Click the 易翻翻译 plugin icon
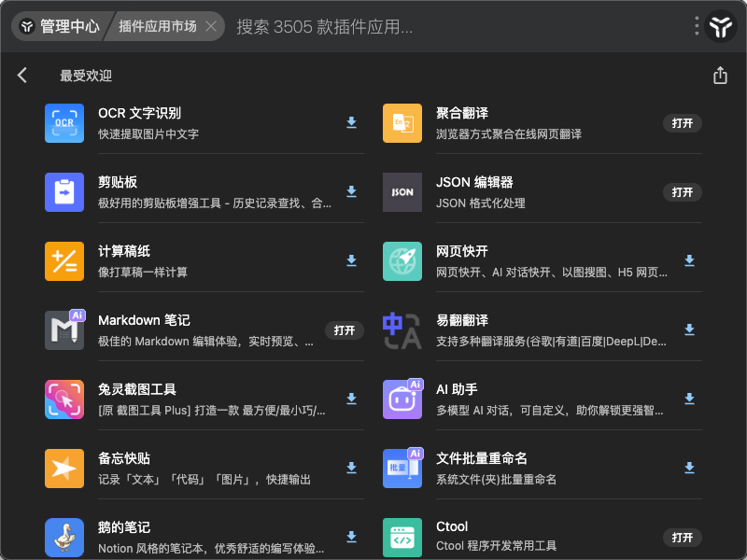Viewport: 747px width, 560px height. [402, 330]
